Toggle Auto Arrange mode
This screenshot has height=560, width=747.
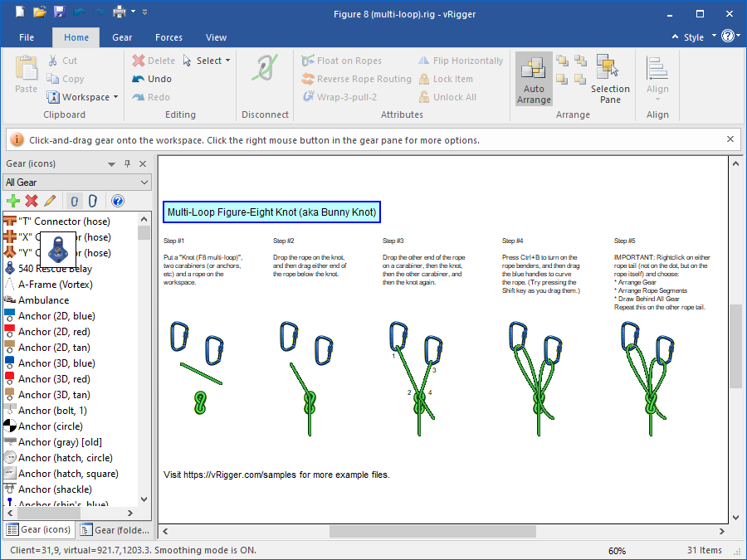[x=534, y=79]
